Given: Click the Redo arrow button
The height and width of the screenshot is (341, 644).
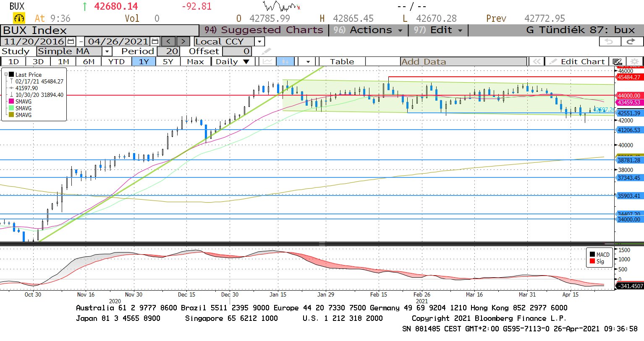Looking at the screenshot, I should pos(631,42).
